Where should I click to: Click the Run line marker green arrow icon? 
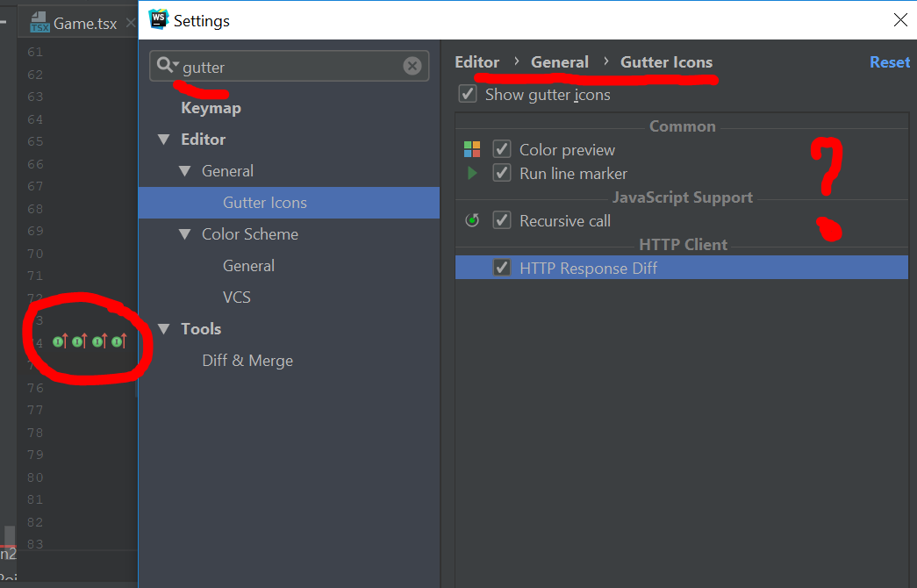[471, 173]
